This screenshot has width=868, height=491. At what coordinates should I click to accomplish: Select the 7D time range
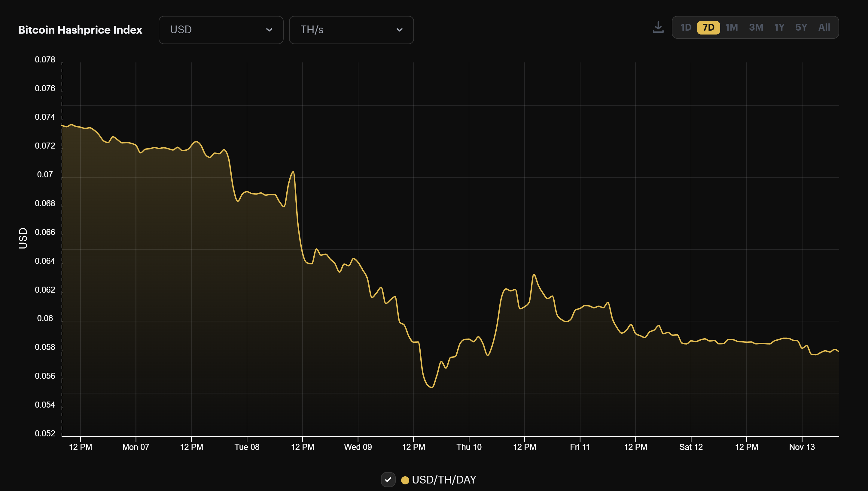point(709,28)
